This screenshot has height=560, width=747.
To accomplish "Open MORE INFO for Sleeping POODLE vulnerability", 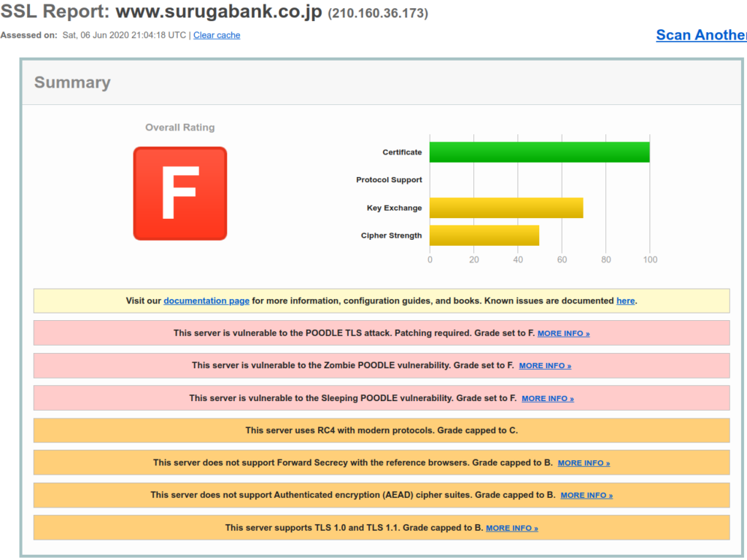I will click(548, 399).
